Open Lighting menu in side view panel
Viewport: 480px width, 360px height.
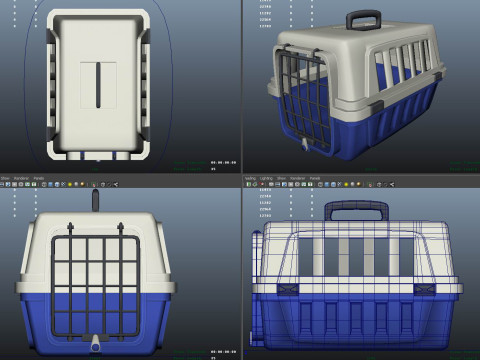266,178
